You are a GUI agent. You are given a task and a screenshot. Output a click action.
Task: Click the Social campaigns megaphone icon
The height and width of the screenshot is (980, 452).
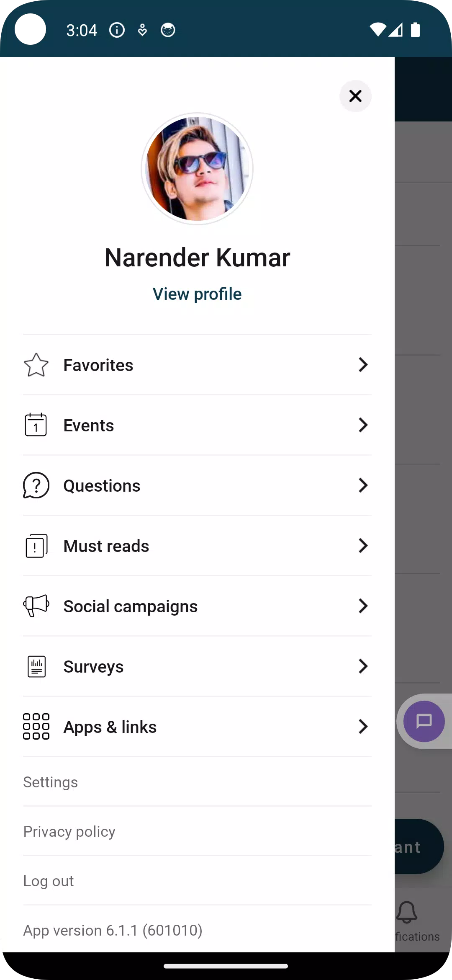(36, 606)
